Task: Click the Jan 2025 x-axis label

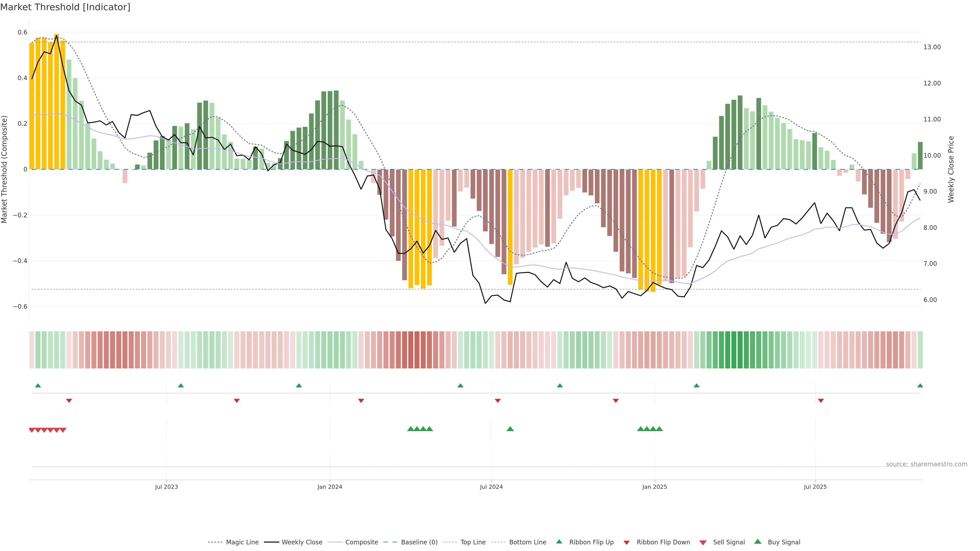Action: pyautogui.click(x=654, y=487)
